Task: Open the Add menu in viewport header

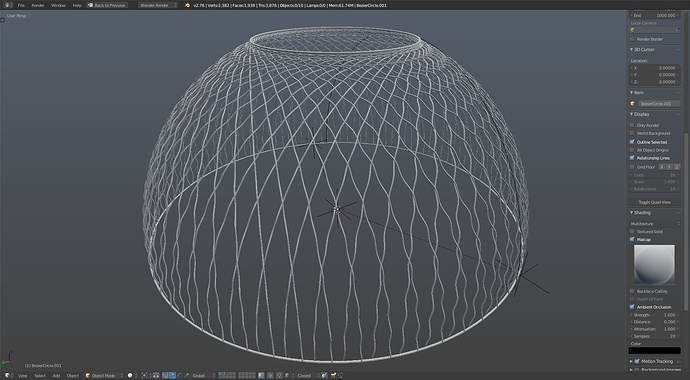Action: pos(56,376)
